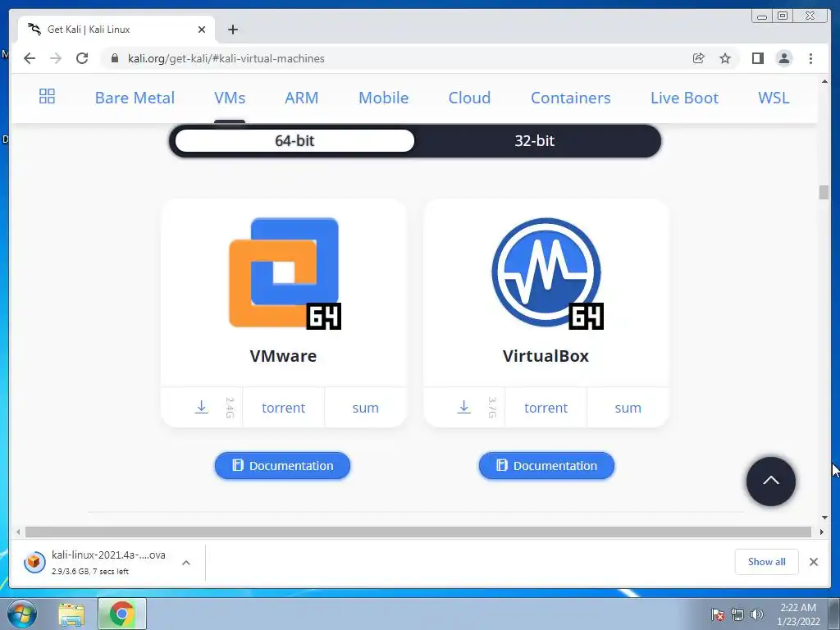Screen dimensions: 840x630
Task: Open the WSL section
Action: click(x=774, y=98)
